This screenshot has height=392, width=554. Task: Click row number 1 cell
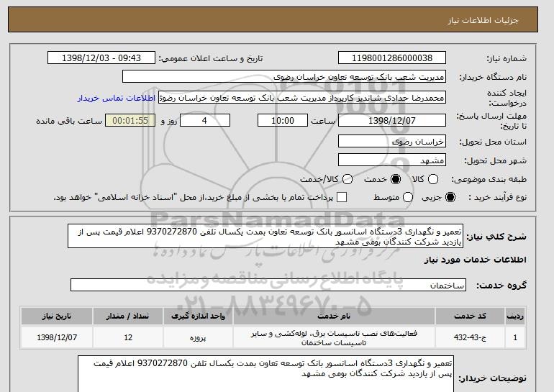pos(515,337)
